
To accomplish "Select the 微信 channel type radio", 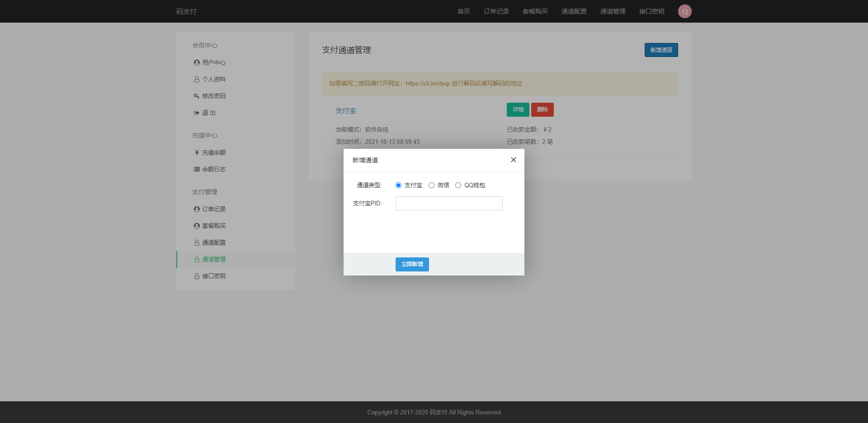I will click(x=431, y=185).
